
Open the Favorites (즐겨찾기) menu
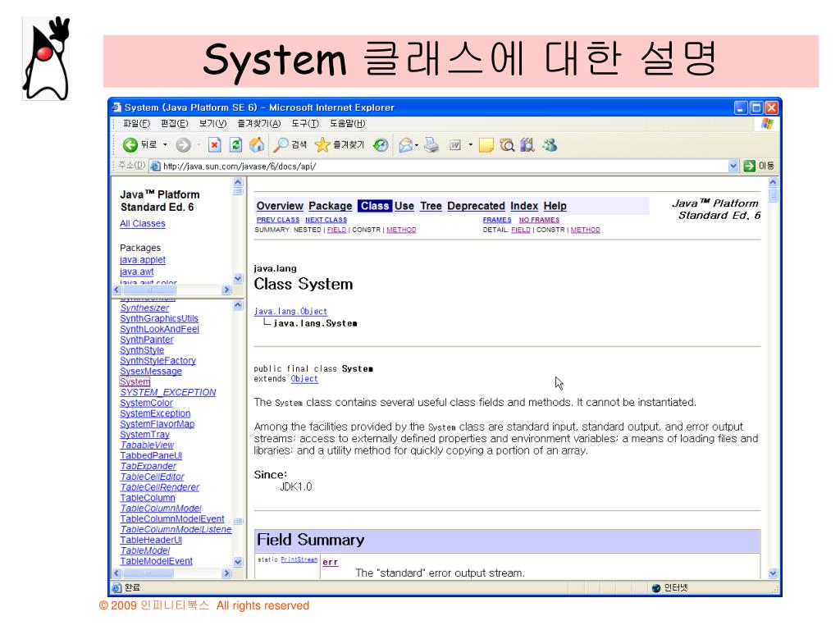[258, 124]
